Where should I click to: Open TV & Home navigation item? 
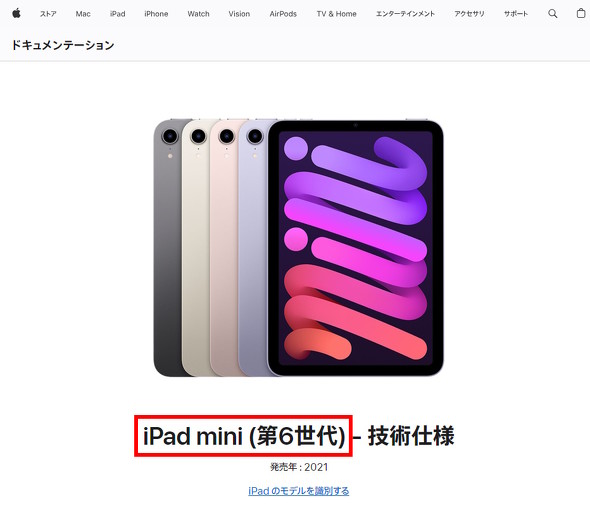click(336, 14)
